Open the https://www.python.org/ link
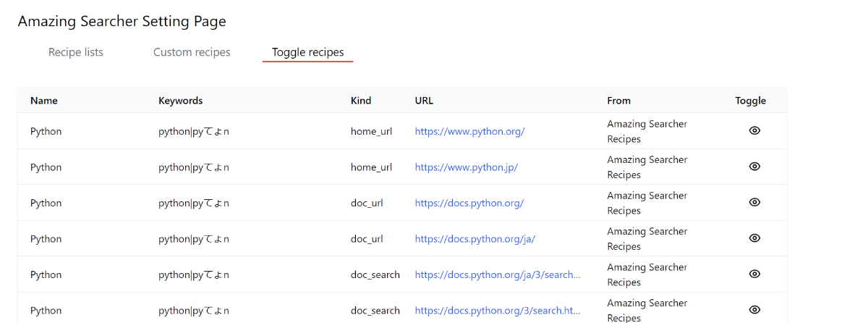This screenshot has height=323, width=868. (469, 131)
